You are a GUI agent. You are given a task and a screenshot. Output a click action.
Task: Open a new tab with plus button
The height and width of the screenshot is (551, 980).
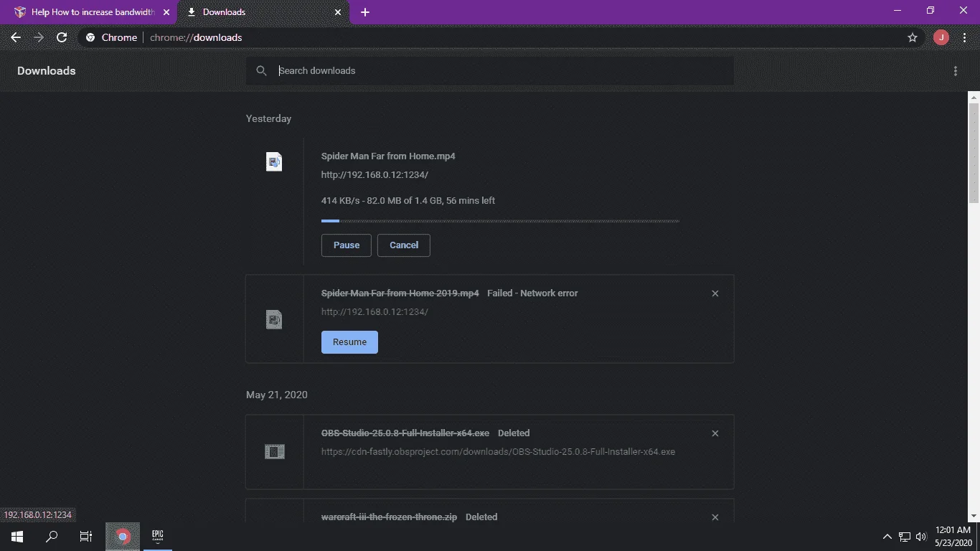tap(365, 12)
